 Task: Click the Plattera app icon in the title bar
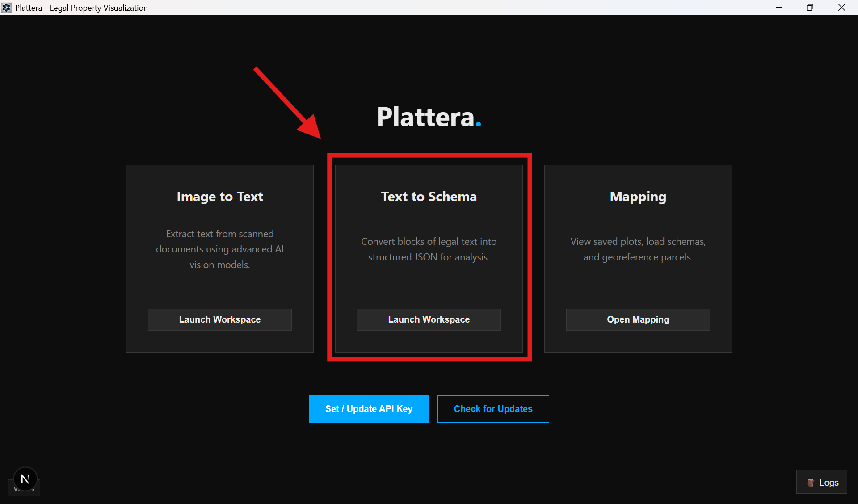point(6,7)
